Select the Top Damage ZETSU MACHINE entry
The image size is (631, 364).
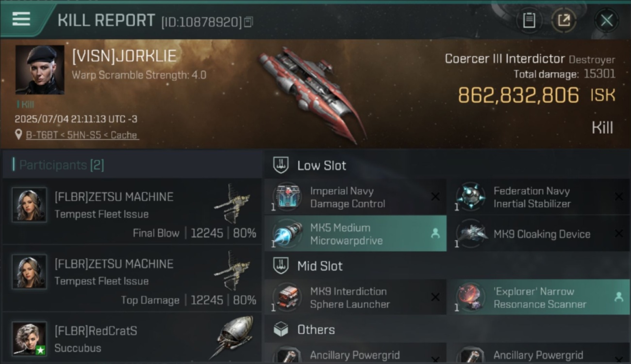click(132, 278)
